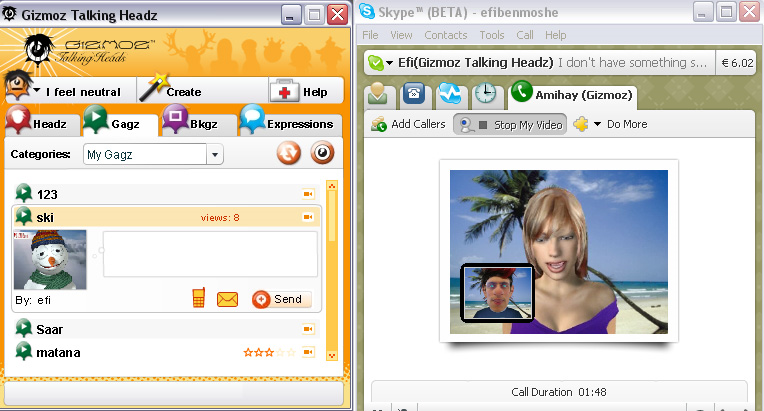Open the Skype Live pulse tab icon

coord(450,93)
